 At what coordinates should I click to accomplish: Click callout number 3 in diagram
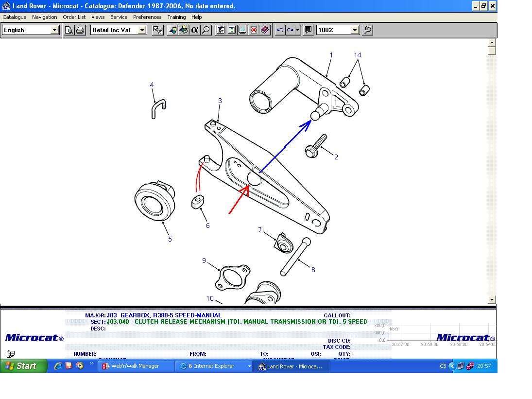click(x=220, y=101)
